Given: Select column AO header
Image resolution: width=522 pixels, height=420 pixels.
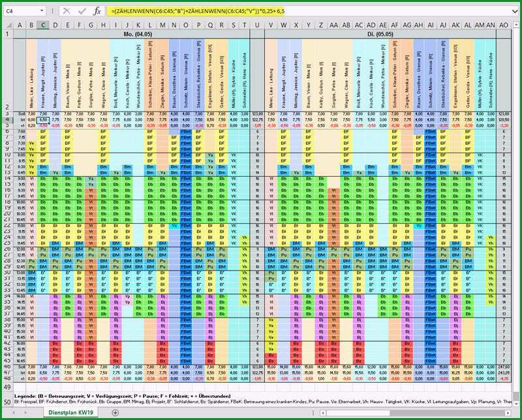Looking at the screenshot, I should [x=504, y=25].
